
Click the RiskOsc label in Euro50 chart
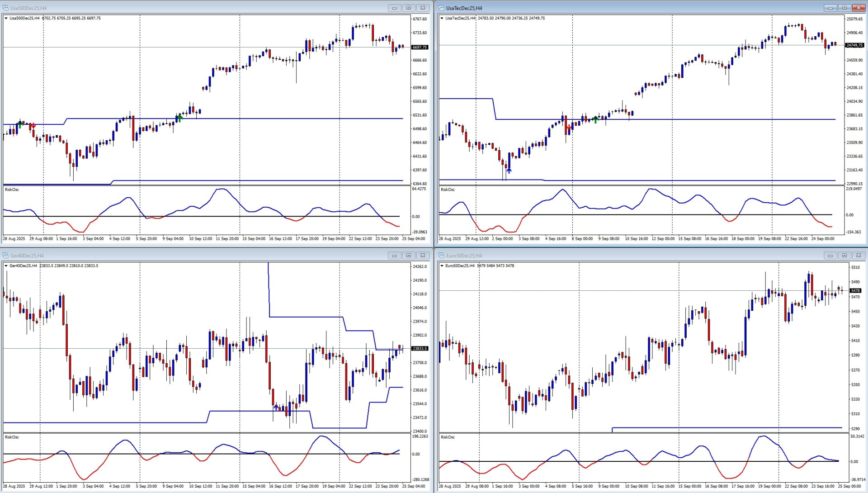[x=448, y=437]
